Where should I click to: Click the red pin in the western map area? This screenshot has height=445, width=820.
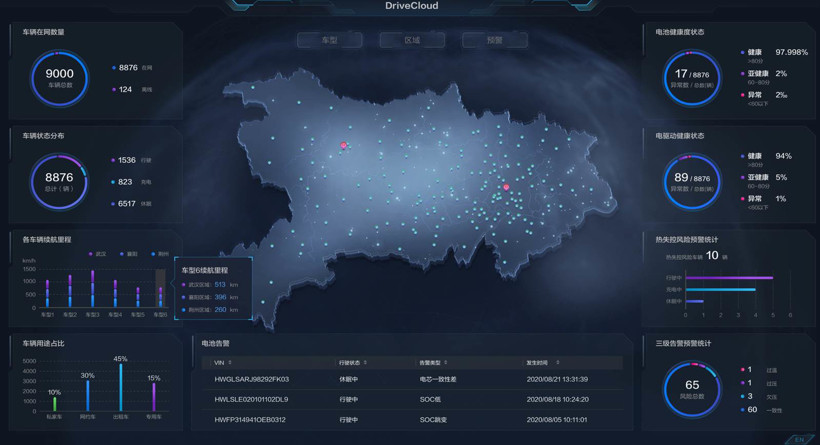(344, 145)
